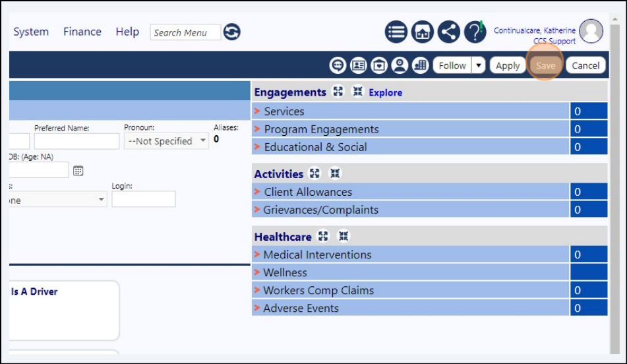Click the DOB date input field
The image size is (627, 364).
(x=38, y=170)
